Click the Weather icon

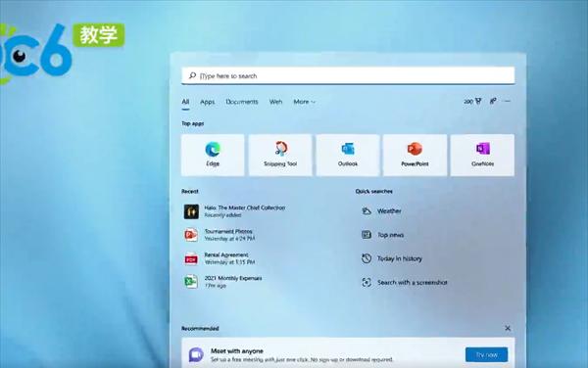pos(367,211)
